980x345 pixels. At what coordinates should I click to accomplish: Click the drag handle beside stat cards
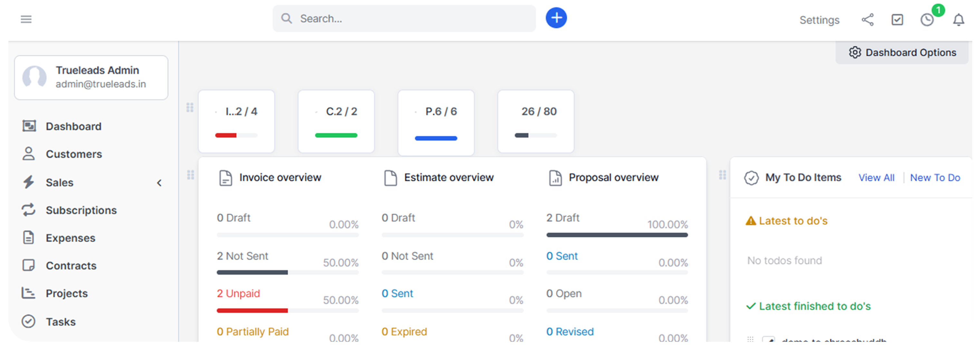(x=190, y=108)
